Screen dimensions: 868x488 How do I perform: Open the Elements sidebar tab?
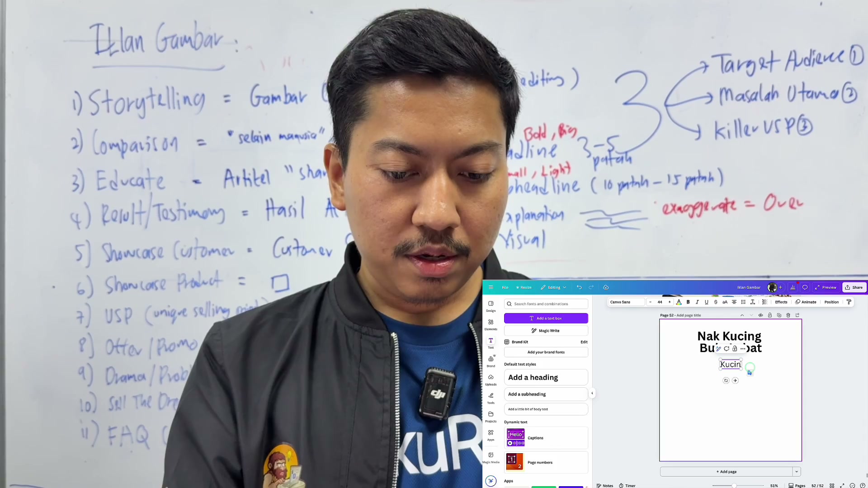click(491, 324)
